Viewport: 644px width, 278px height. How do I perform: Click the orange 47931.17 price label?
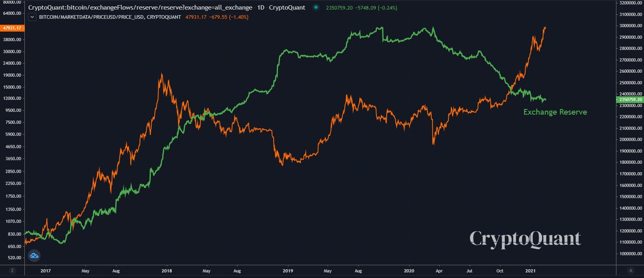click(12, 28)
